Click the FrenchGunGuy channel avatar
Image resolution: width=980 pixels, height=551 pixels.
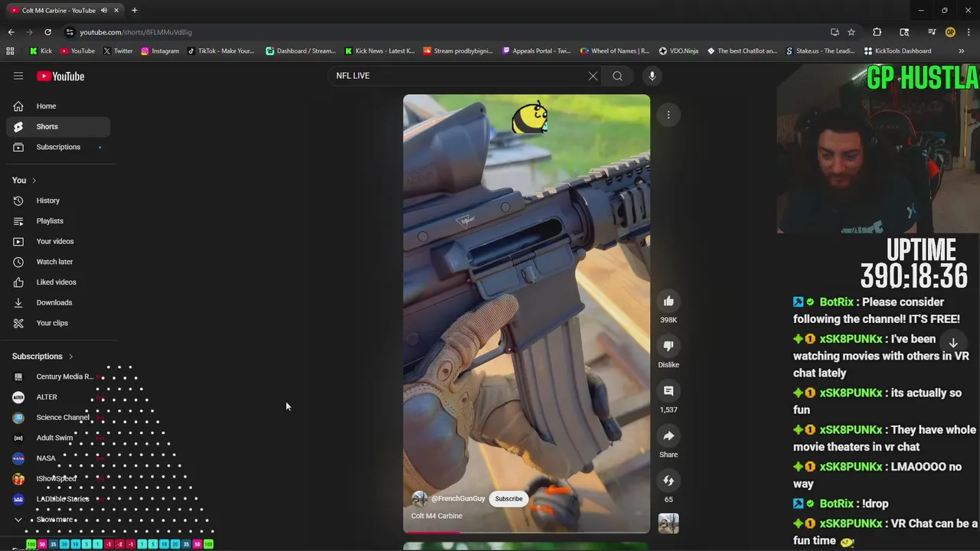pyautogui.click(x=420, y=499)
